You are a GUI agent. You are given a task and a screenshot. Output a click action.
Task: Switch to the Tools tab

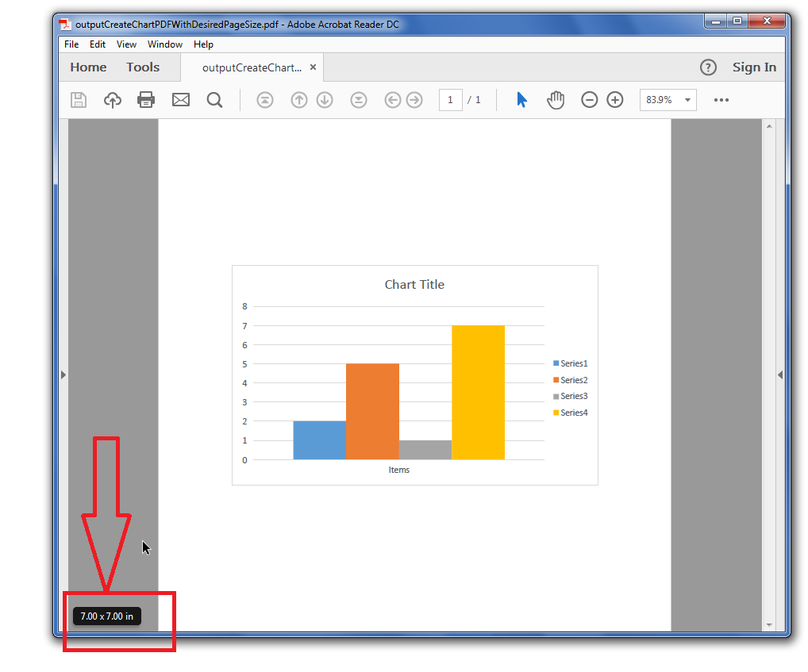143,67
